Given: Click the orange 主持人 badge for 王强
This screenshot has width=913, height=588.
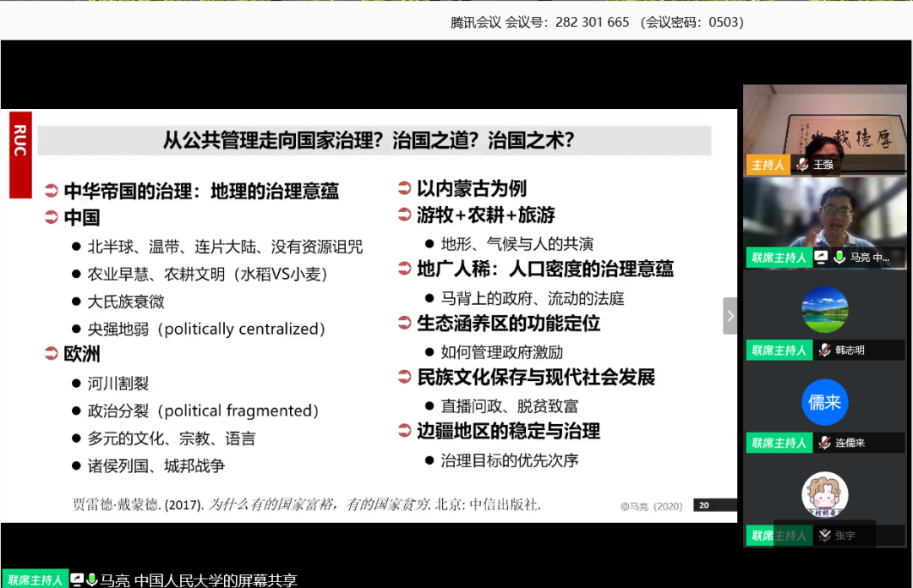Looking at the screenshot, I should point(768,165).
